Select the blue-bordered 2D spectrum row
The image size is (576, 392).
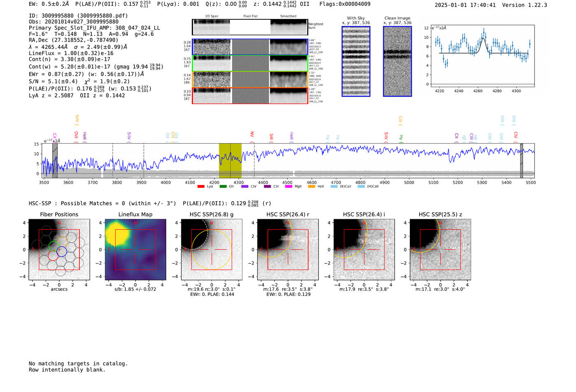pos(250,47)
